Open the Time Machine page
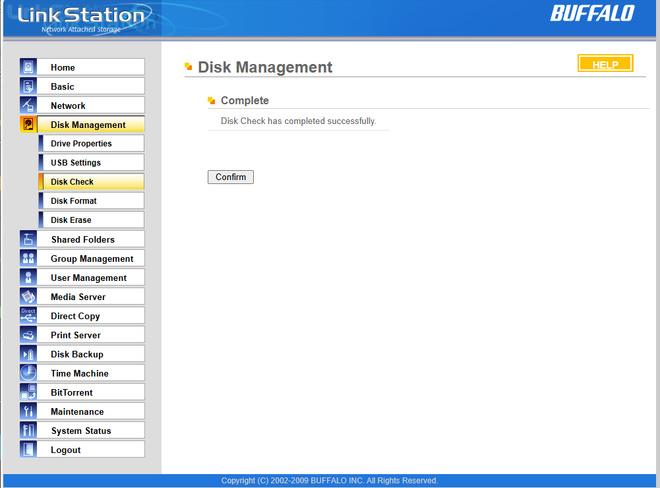This screenshot has width=660, height=488. [91, 373]
